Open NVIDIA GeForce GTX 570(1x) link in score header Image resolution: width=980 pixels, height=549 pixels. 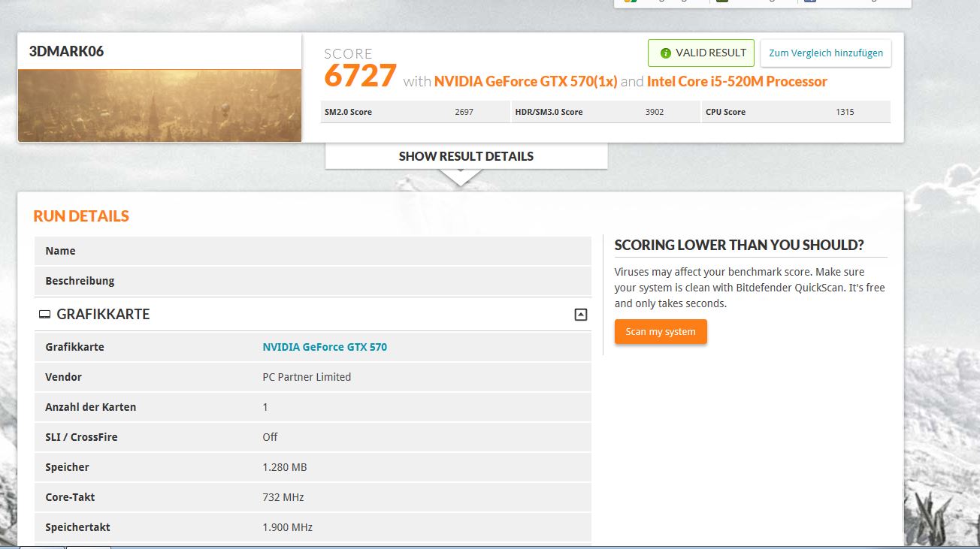pos(526,81)
